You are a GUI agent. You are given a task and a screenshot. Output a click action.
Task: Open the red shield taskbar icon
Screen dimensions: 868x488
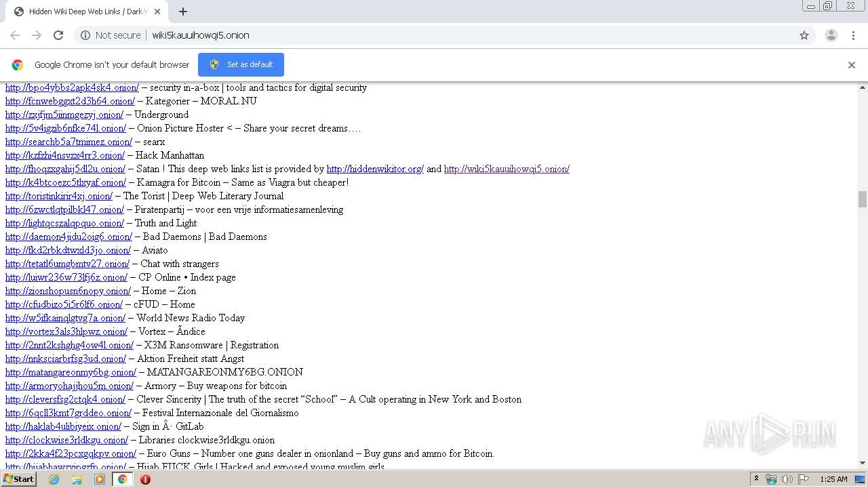(x=145, y=479)
